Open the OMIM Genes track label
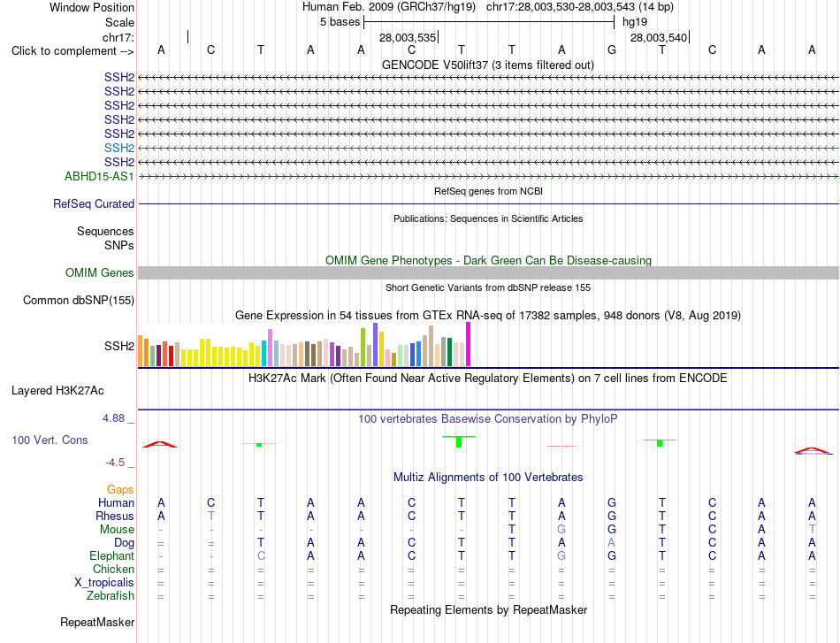This screenshot has width=840, height=643. (x=100, y=272)
